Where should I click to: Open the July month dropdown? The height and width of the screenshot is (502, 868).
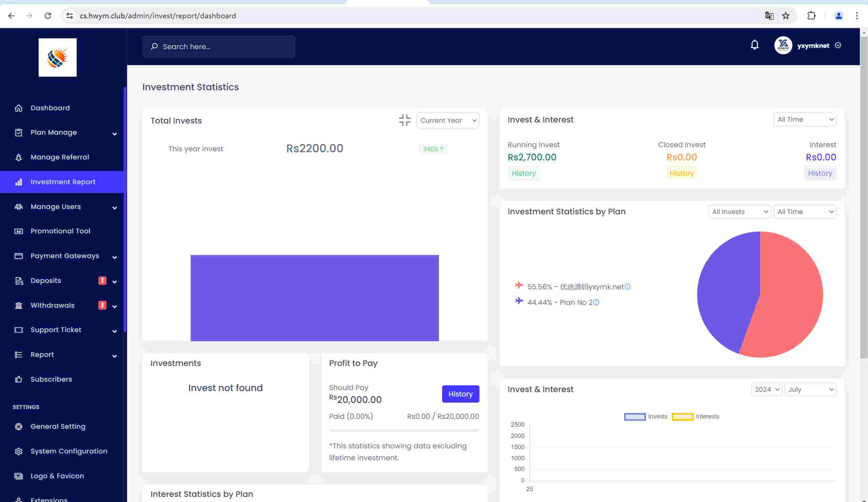(810, 390)
